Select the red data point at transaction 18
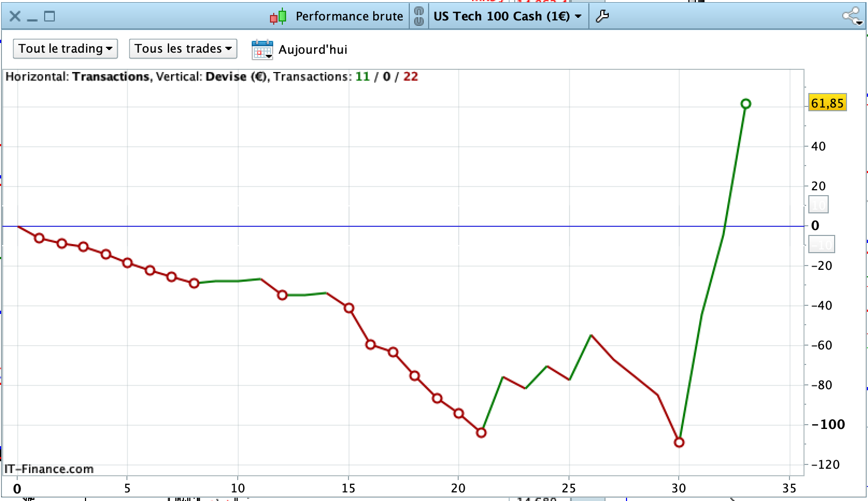868x501 pixels. [415, 376]
